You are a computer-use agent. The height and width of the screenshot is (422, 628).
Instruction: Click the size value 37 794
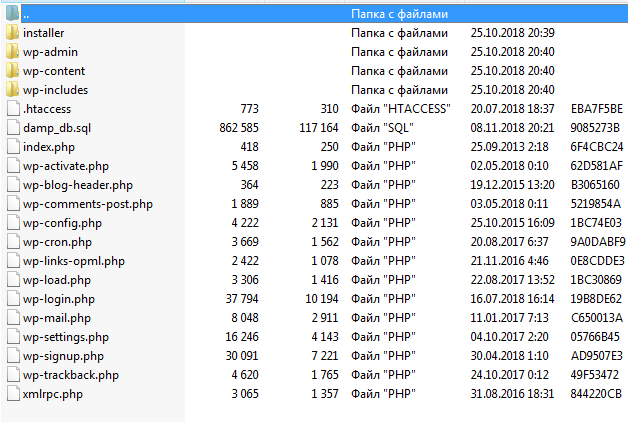(242, 299)
